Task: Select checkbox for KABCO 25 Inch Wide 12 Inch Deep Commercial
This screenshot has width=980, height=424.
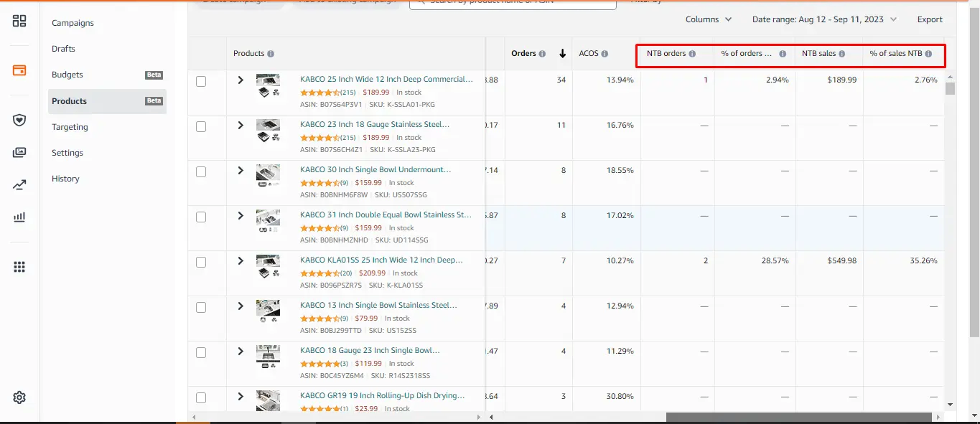Action: tap(201, 81)
